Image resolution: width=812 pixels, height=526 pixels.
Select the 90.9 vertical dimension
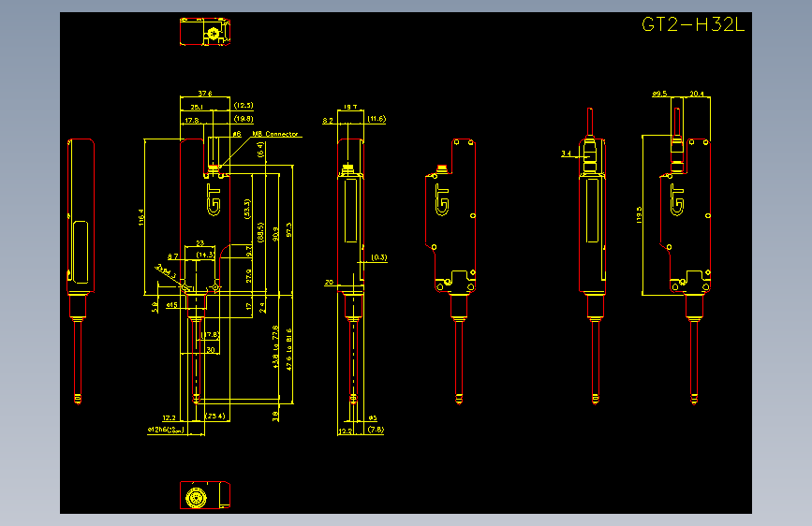point(275,233)
